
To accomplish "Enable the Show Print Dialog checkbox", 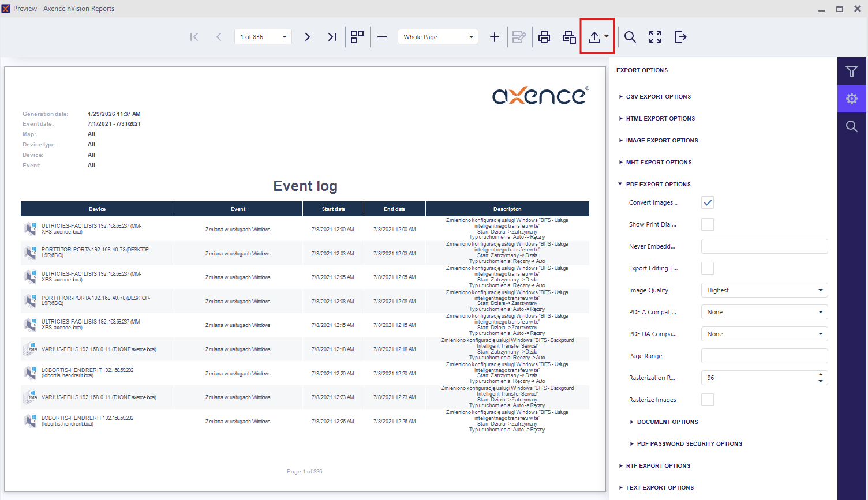I will 708,224.
